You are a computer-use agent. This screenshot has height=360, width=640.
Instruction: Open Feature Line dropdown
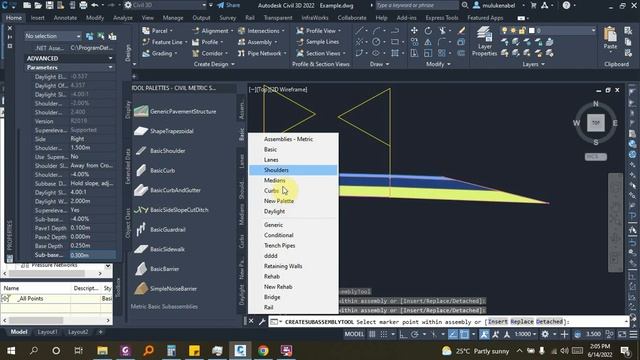pyautogui.click(x=165, y=42)
